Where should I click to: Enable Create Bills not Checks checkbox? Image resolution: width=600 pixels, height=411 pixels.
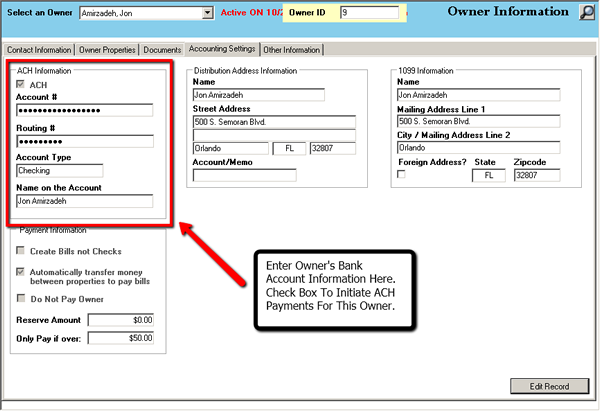[x=20, y=251]
